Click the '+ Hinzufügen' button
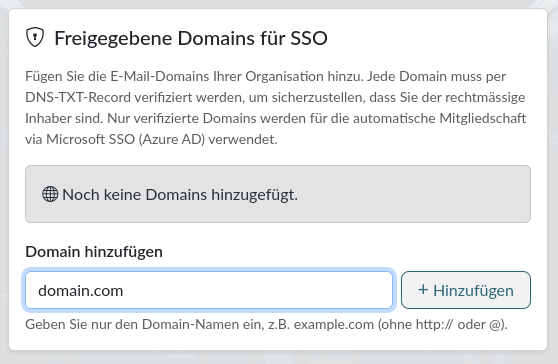 pyautogui.click(x=466, y=290)
